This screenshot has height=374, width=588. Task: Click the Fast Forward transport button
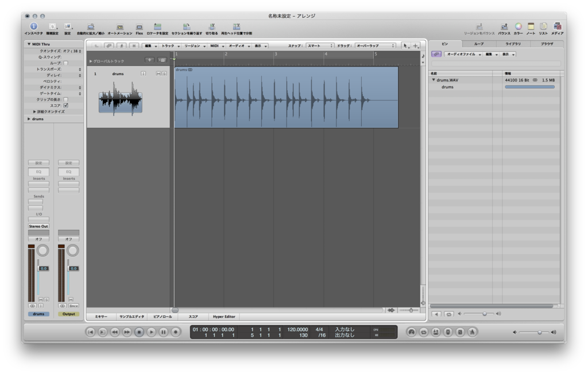[127, 332]
